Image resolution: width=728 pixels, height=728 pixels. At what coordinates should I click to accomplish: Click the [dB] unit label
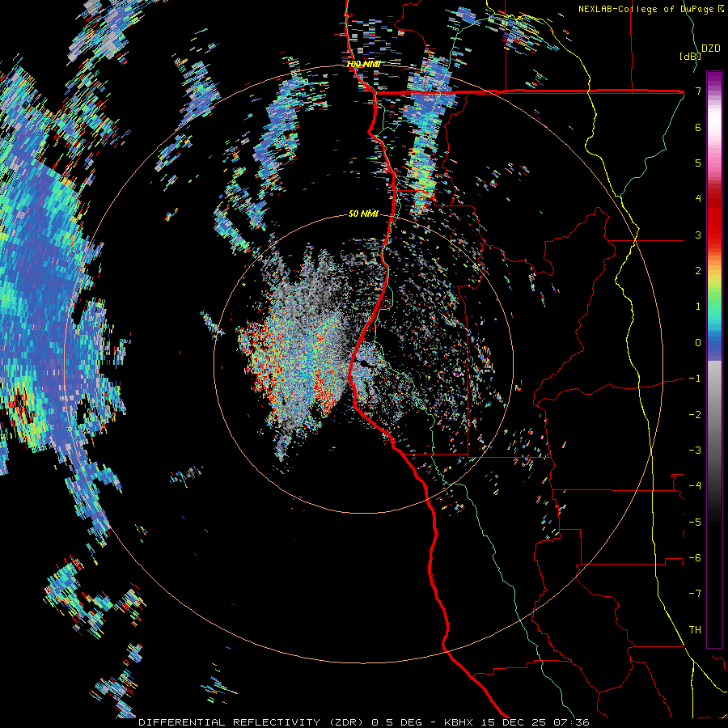691,56
